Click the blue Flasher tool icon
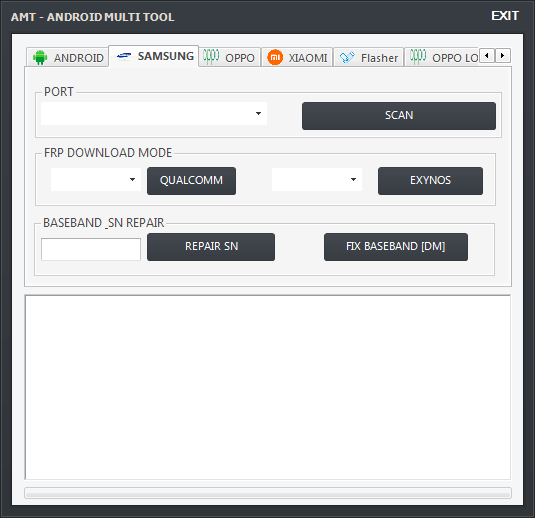 [347, 57]
